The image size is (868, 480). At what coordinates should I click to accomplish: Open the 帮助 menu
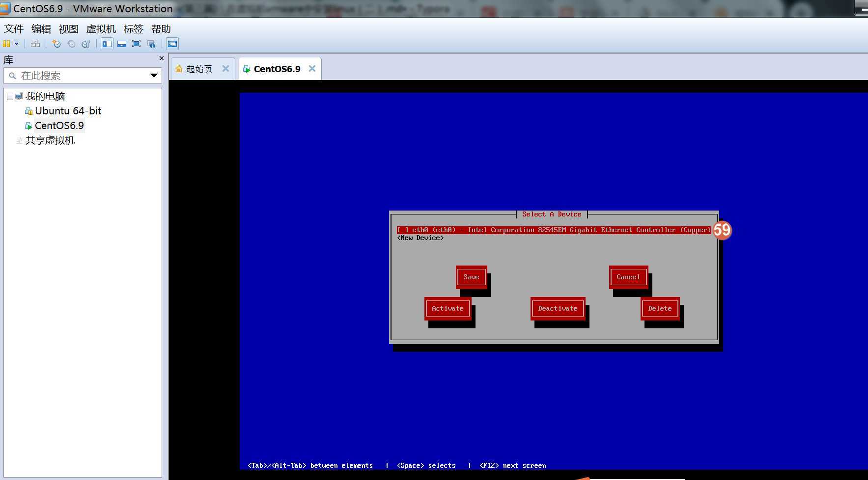(161, 29)
